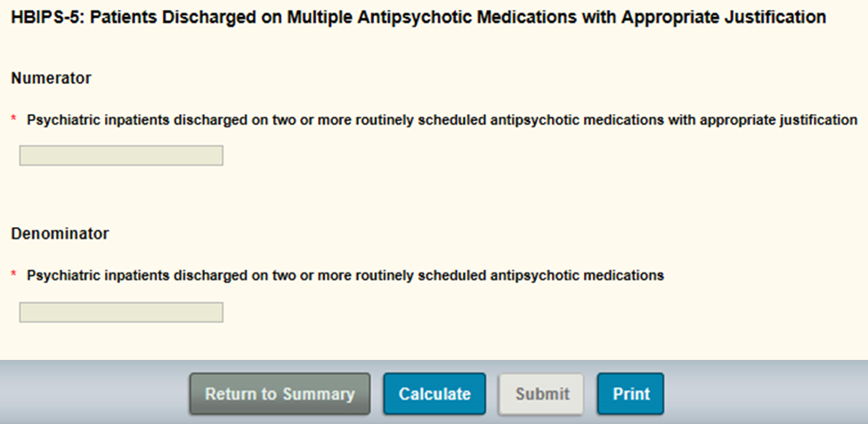Click the red asterisk beside denominator question

click(14, 276)
